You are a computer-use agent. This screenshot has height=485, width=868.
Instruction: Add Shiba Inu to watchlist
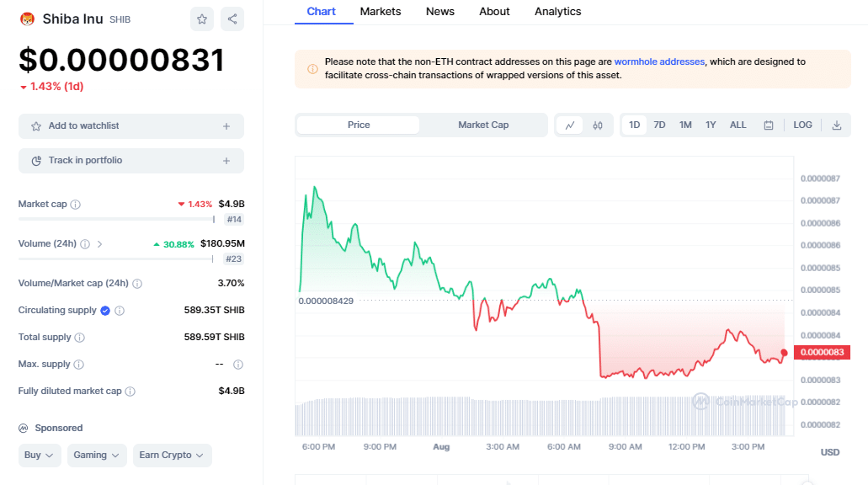[x=131, y=126]
